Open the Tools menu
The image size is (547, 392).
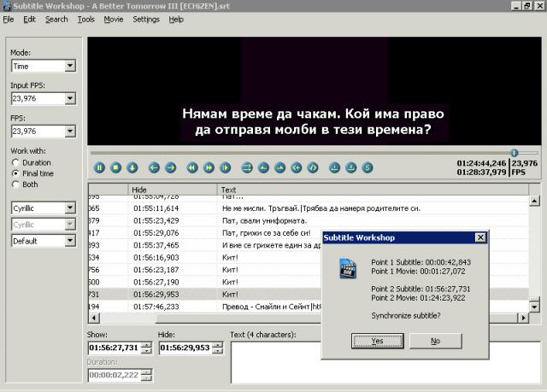point(85,20)
